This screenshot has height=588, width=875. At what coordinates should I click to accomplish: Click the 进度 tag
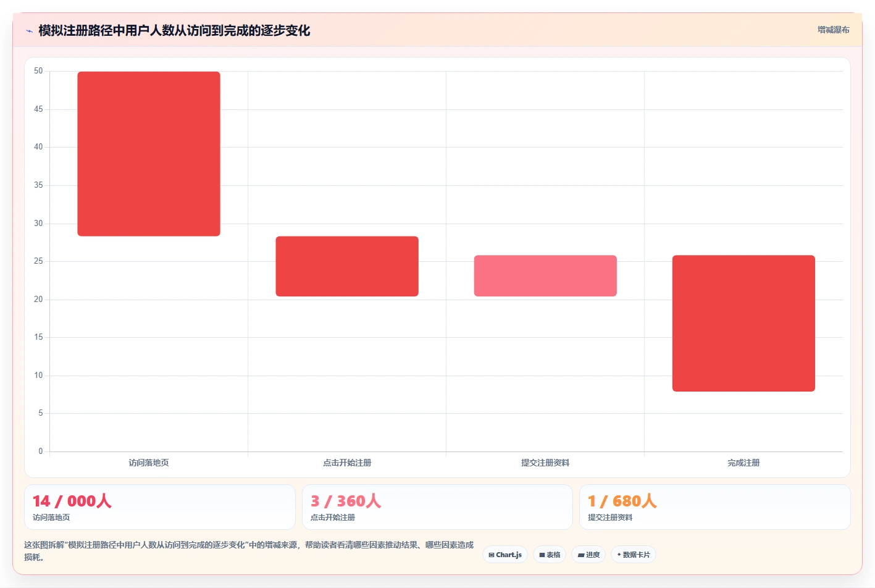pos(588,555)
